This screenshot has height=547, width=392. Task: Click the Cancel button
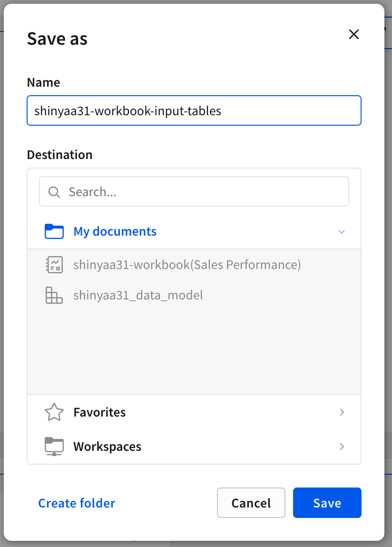pyautogui.click(x=251, y=503)
